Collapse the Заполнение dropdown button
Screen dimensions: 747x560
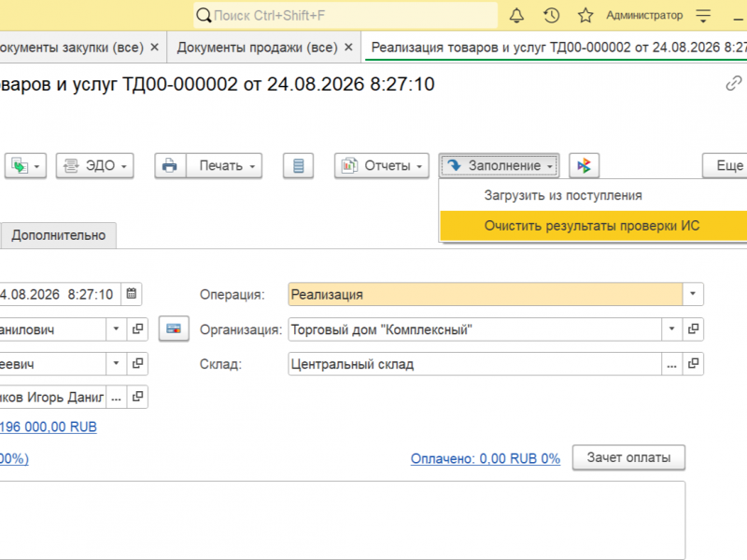point(499,166)
